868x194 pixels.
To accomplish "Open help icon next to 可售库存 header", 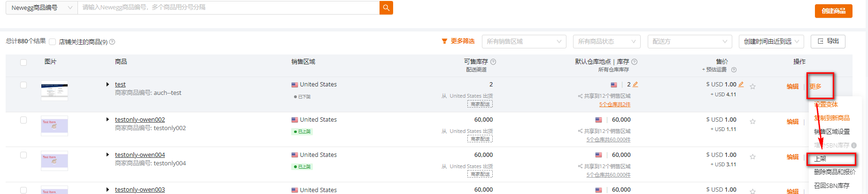I will click(x=493, y=62).
